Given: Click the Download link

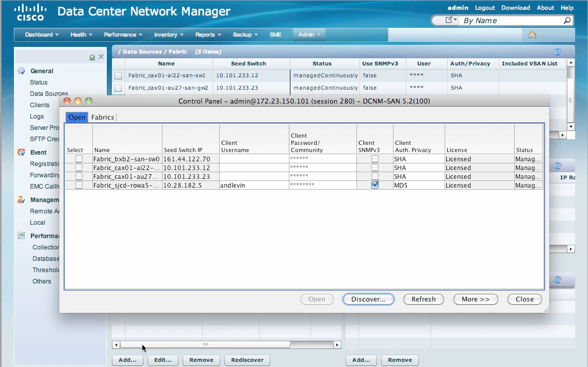Looking at the screenshot, I should pyautogui.click(x=516, y=8).
